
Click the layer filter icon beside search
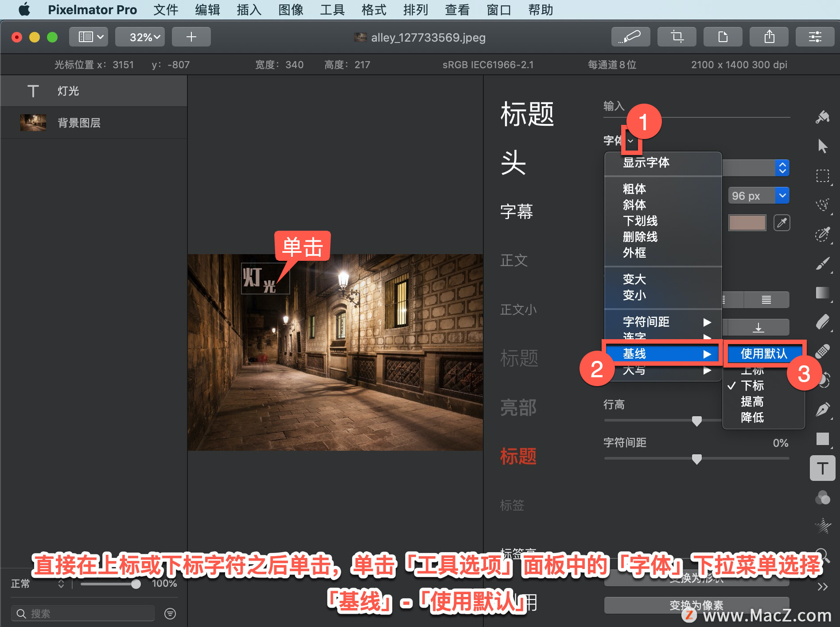pos(170,613)
